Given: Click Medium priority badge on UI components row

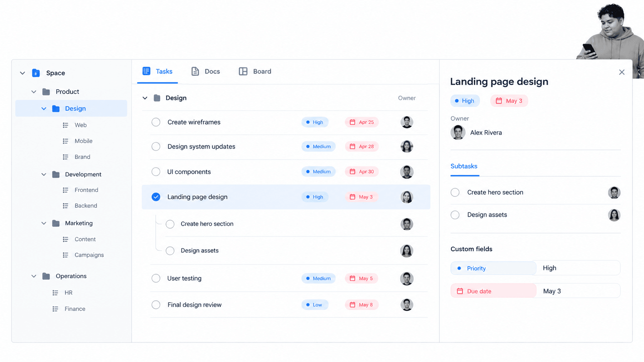Looking at the screenshot, I should pyautogui.click(x=319, y=172).
